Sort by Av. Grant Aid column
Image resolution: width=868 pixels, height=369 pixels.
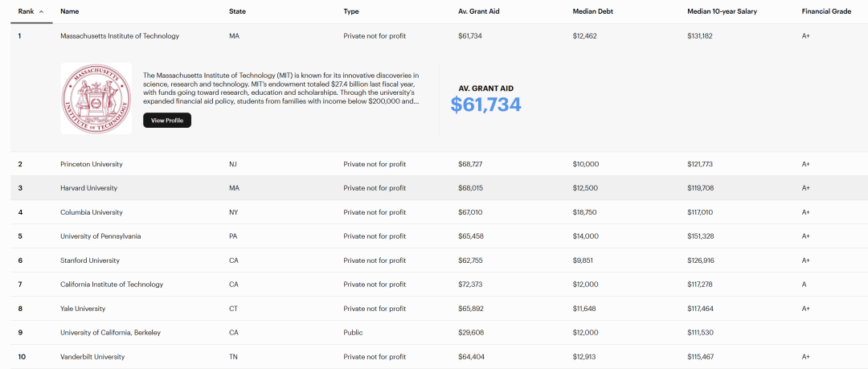coord(479,11)
